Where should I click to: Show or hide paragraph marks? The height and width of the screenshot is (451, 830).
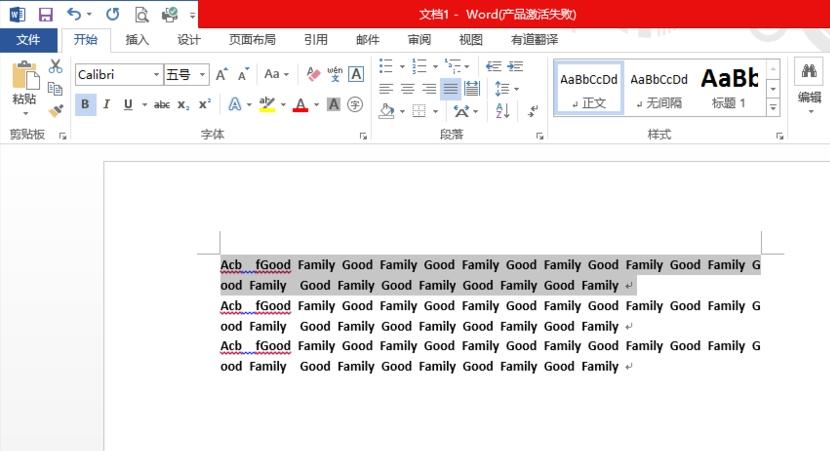[533, 111]
